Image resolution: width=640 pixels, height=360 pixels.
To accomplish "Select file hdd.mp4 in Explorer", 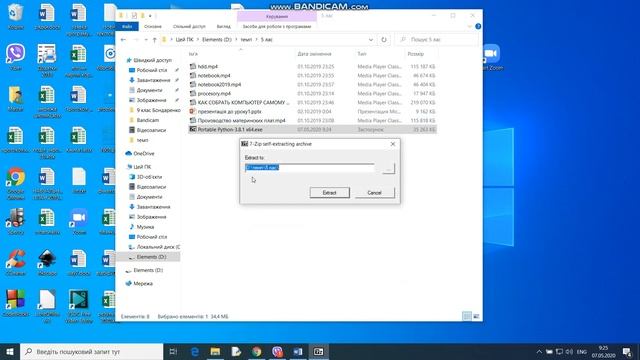I will (x=207, y=66).
